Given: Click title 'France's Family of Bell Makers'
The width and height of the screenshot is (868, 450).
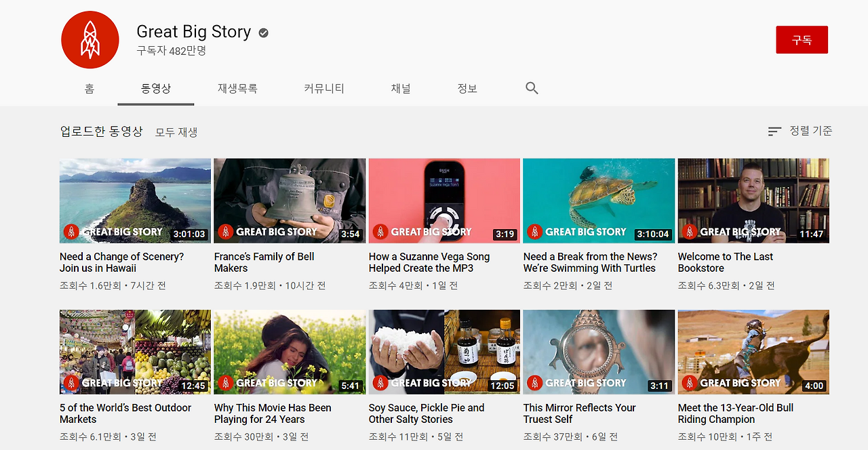Looking at the screenshot, I should click(264, 262).
